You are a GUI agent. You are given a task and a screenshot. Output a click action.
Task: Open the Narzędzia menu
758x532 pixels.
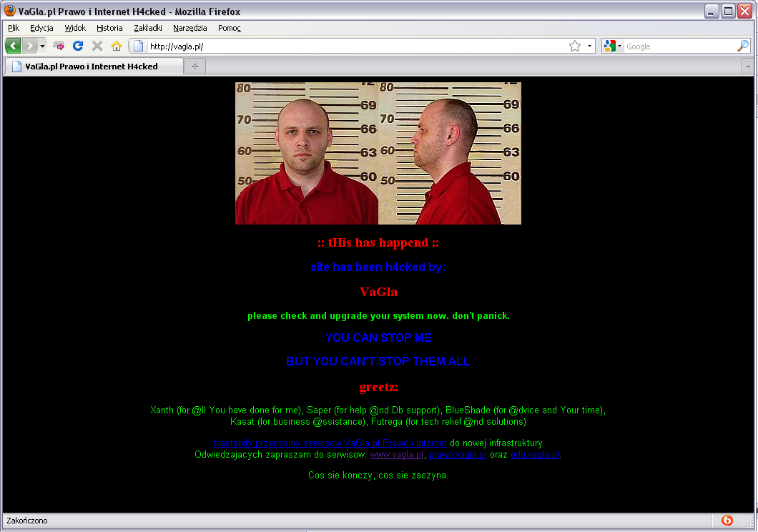point(190,28)
